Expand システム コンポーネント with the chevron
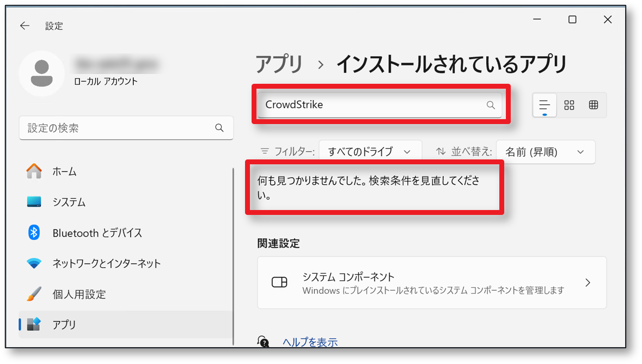The height and width of the screenshot is (364, 642). point(588,282)
